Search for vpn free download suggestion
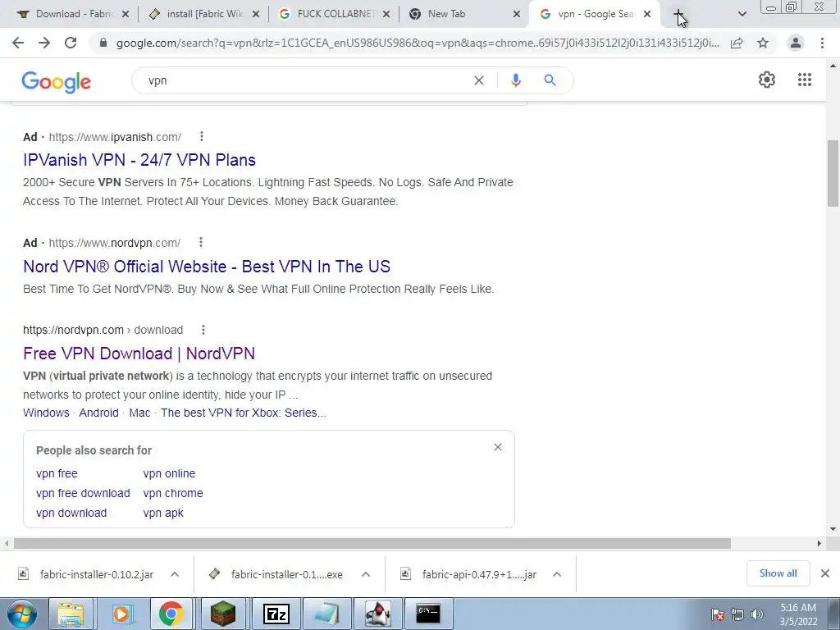The height and width of the screenshot is (630, 840). click(83, 493)
